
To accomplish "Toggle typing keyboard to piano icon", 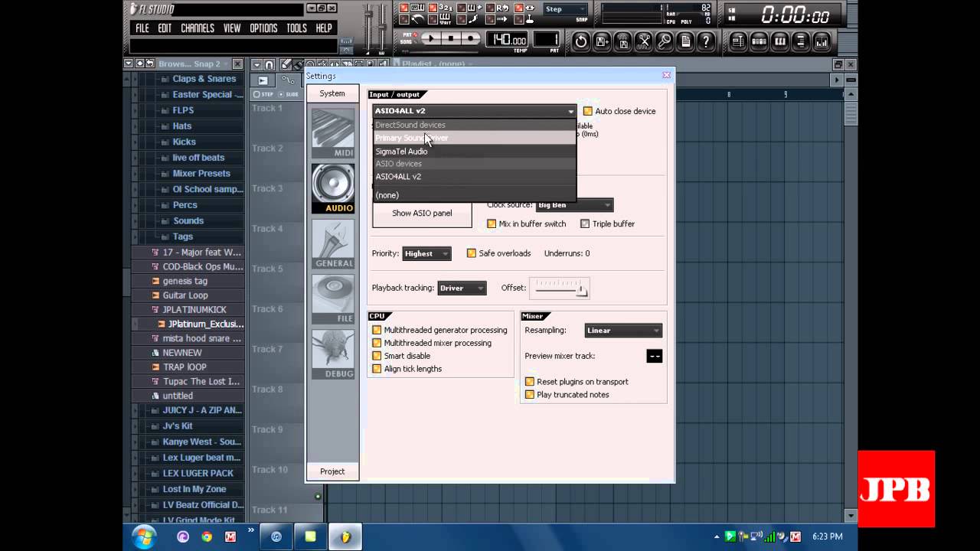I will (411, 7).
